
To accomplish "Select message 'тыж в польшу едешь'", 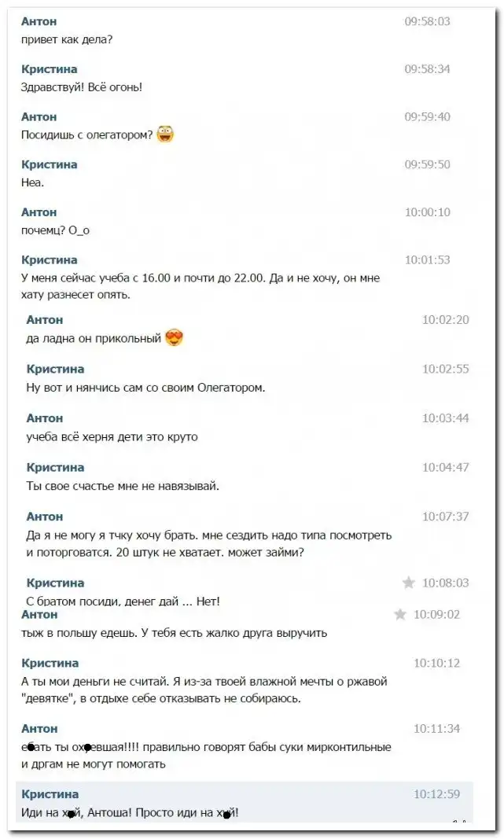I will click(x=174, y=634).
